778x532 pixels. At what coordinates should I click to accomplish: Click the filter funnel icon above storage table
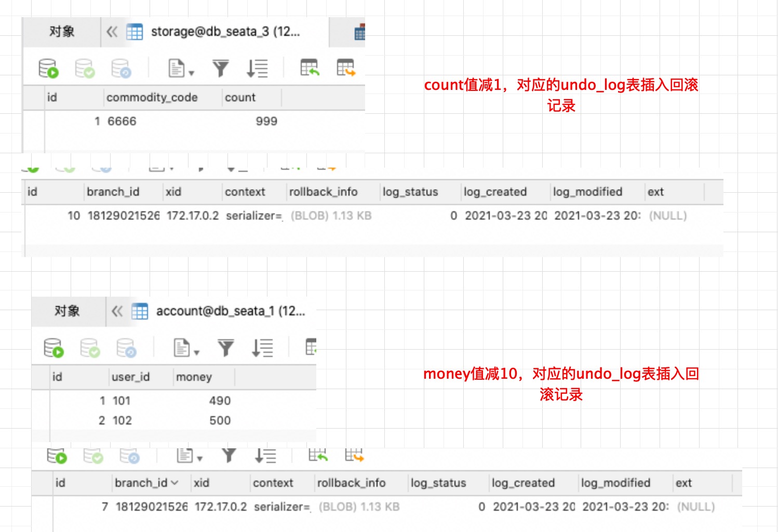tap(220, 69)
